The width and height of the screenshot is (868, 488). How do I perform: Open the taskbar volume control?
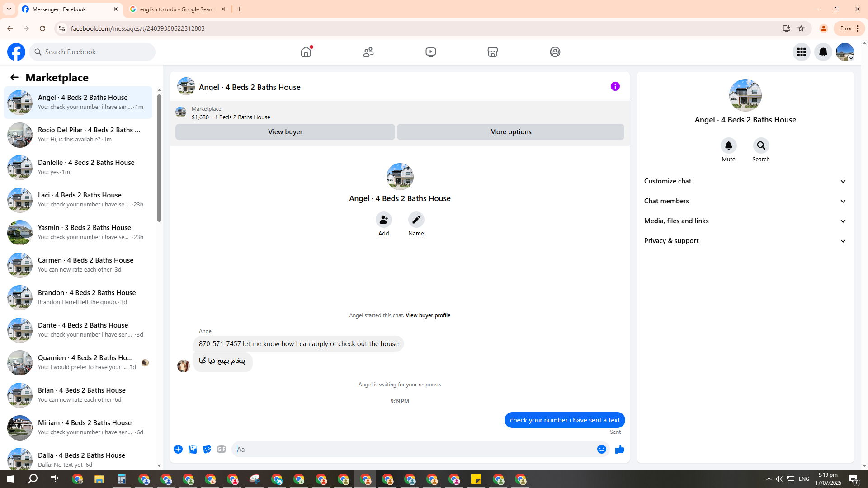coord(780,479)
